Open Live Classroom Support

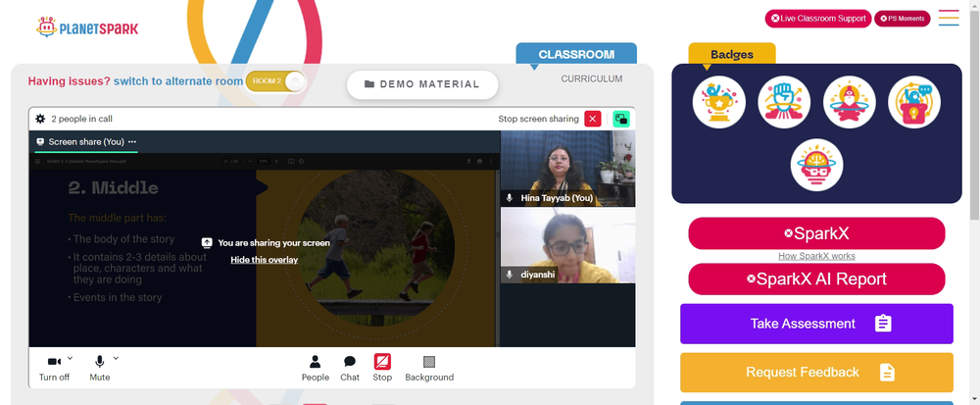coord(818,19)
